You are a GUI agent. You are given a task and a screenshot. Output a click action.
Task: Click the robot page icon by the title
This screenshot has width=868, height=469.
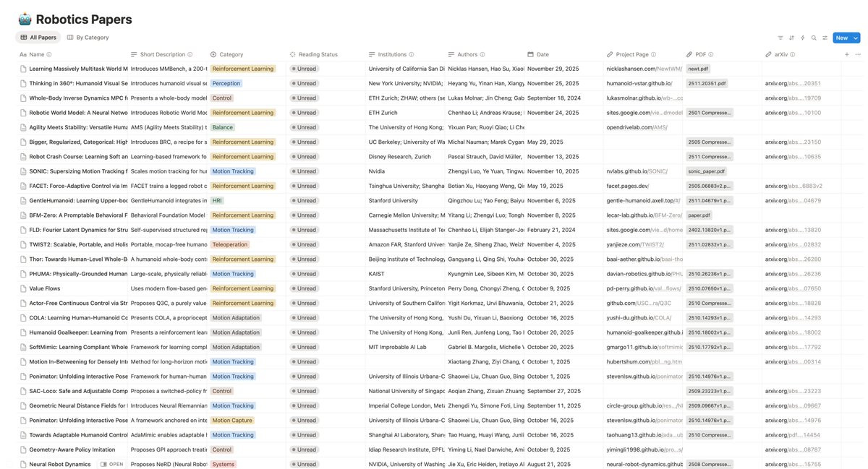(x=25, y=20)
